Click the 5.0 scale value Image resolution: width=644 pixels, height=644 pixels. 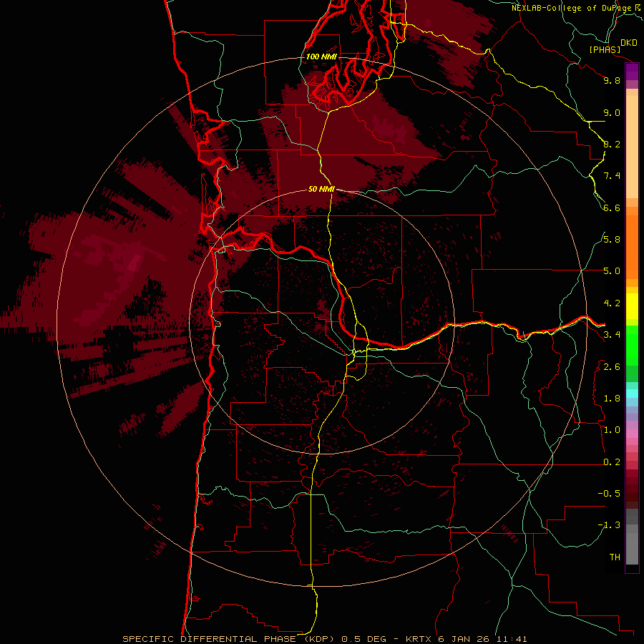612,271
